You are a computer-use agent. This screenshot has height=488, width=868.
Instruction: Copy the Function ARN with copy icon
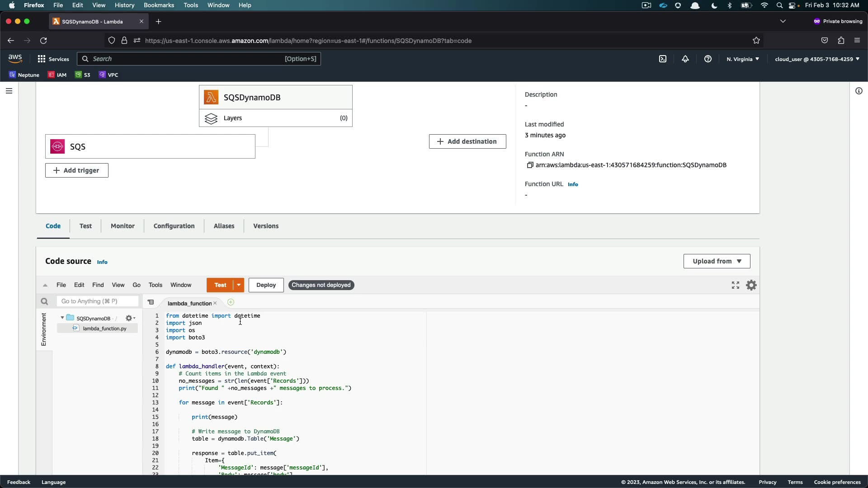click(530, 165)
